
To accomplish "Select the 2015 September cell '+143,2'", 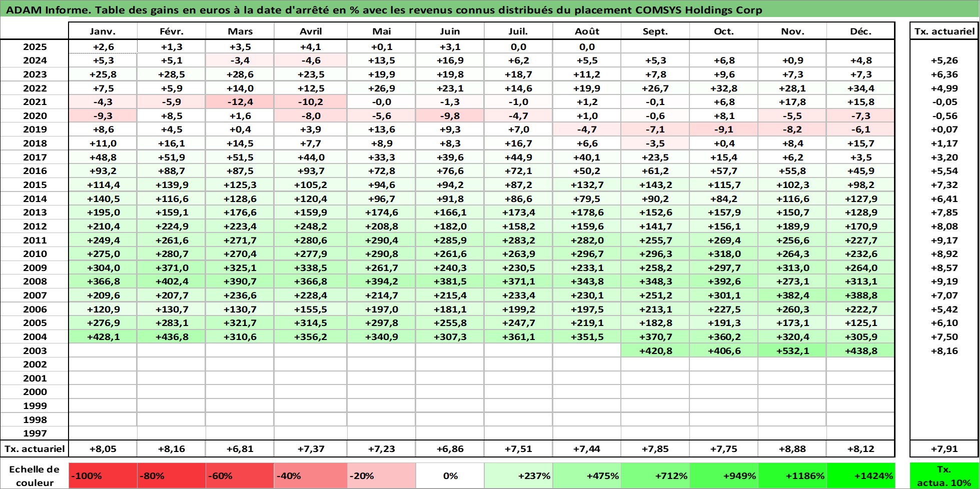I will 655,184.
